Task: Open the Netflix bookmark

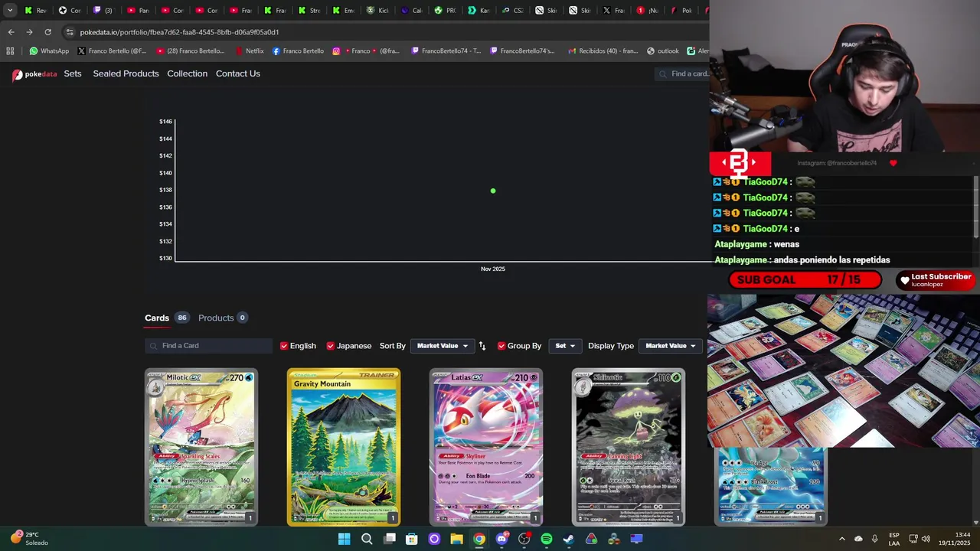Action: point(250,51)
